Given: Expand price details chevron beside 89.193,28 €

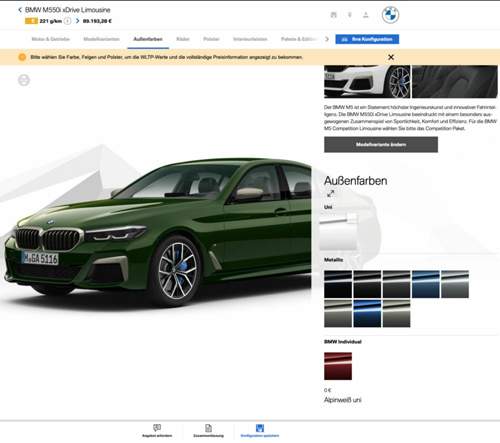Looking at the screenshot, I should tap(77, 21).
